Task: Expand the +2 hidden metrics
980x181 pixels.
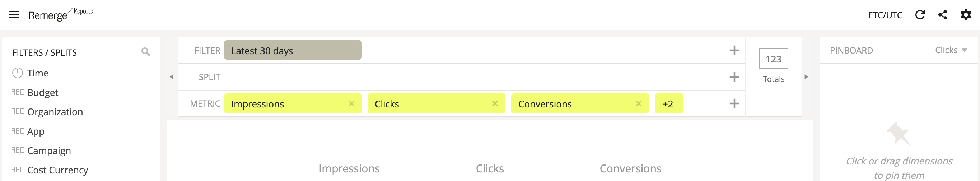Action: click(668, 103)
